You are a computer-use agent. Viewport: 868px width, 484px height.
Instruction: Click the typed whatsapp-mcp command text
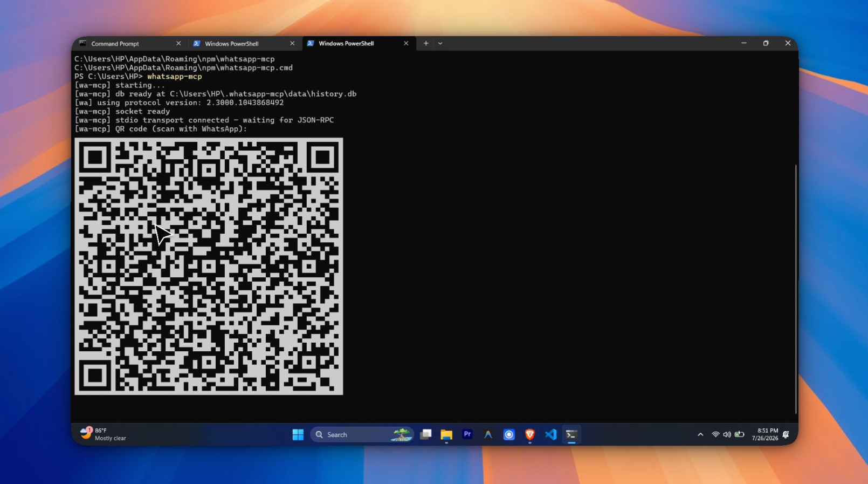coord(175,77)
